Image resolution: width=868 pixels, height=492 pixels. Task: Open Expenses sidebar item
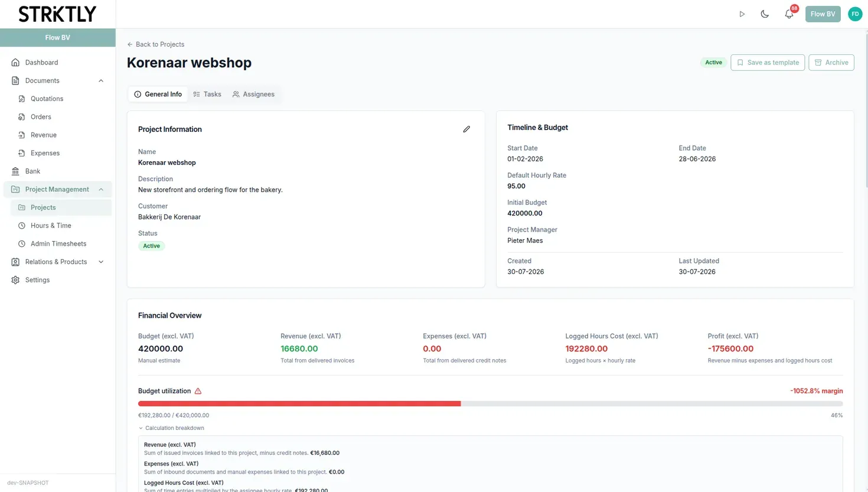coord(61,154)
